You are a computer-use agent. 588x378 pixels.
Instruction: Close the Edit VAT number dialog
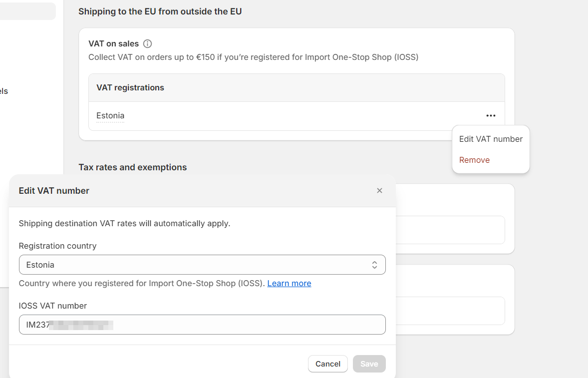(379, 191)
